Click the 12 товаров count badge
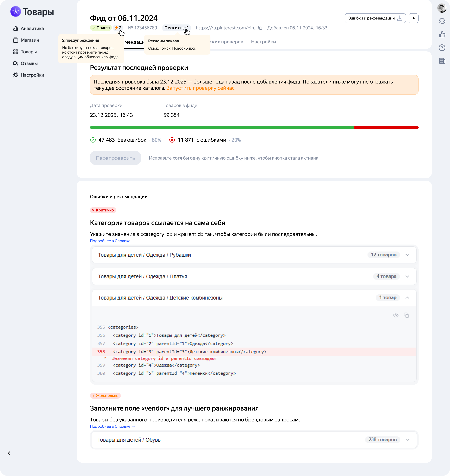This screenshot has width=450, height=476. pos(383,255)
